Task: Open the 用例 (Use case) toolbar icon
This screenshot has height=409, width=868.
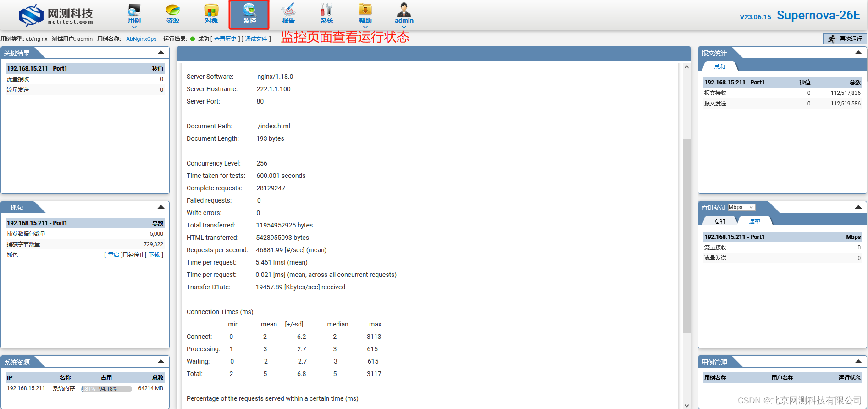Action: click(134, 14)
